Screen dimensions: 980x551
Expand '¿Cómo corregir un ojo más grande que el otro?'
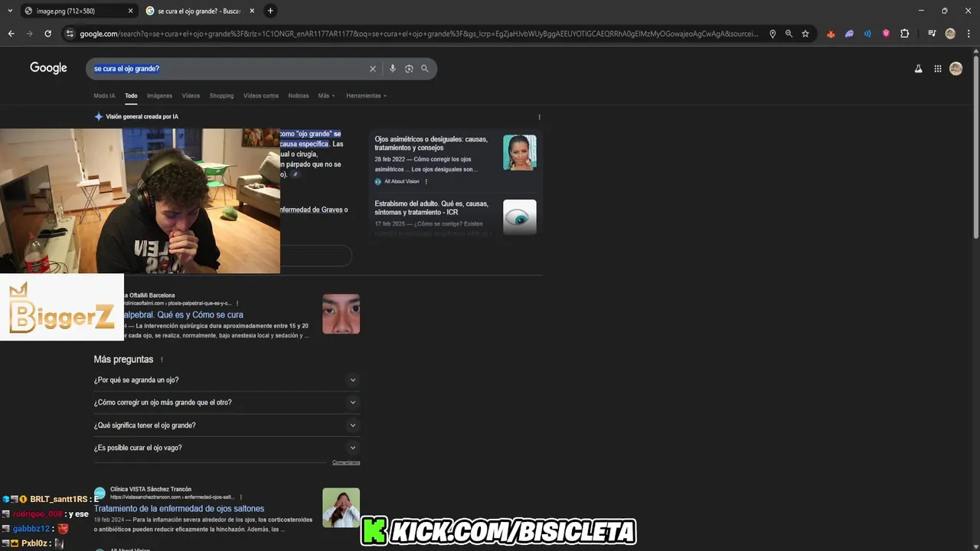[227, 403]
